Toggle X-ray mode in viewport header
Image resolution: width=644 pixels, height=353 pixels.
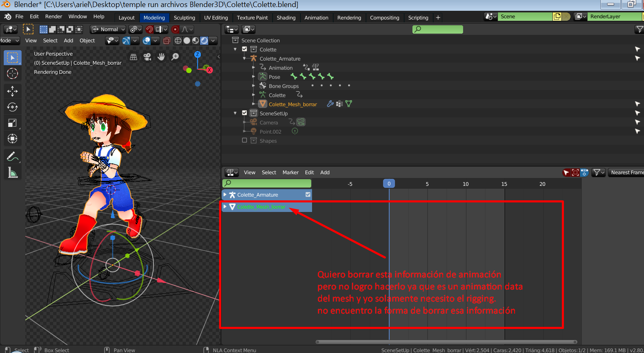(x=167, y=41)
